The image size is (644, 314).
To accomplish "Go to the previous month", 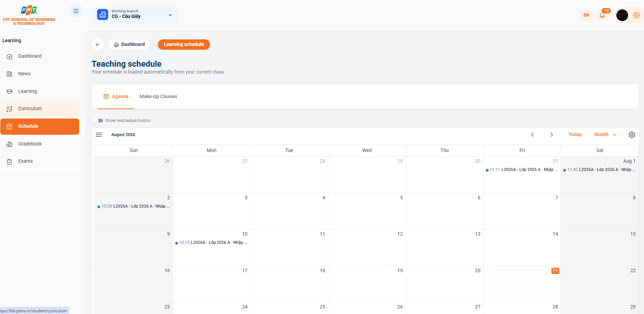I will 532,135.
